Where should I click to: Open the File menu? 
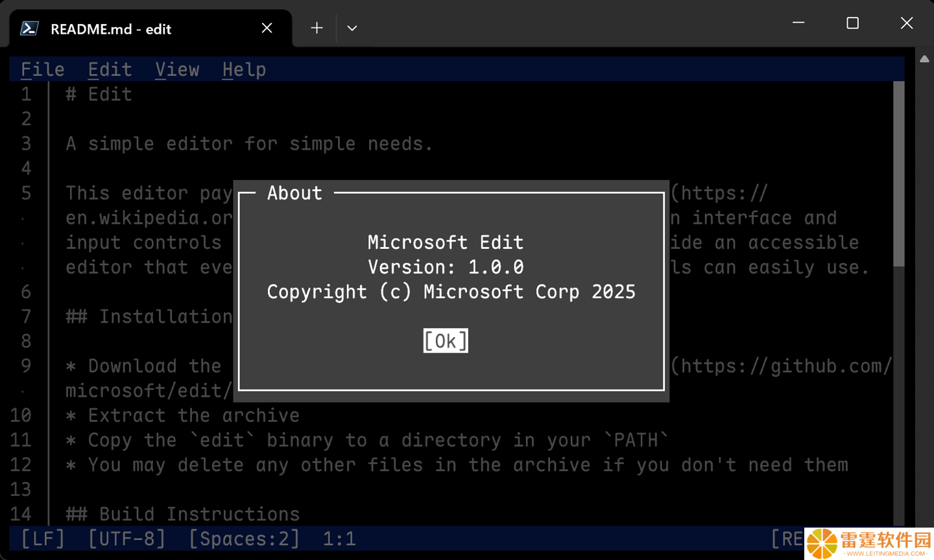click(x=43, y=69)
